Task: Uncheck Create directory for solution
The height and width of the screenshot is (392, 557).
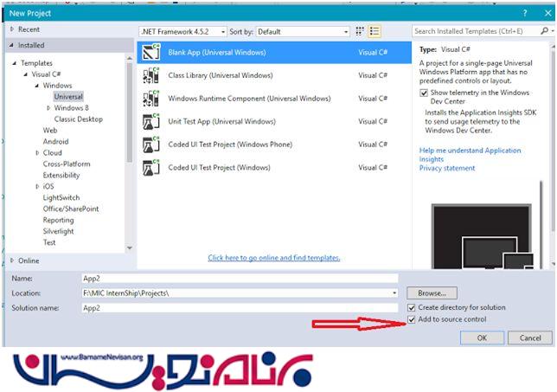Action: [x=412, y=307]
